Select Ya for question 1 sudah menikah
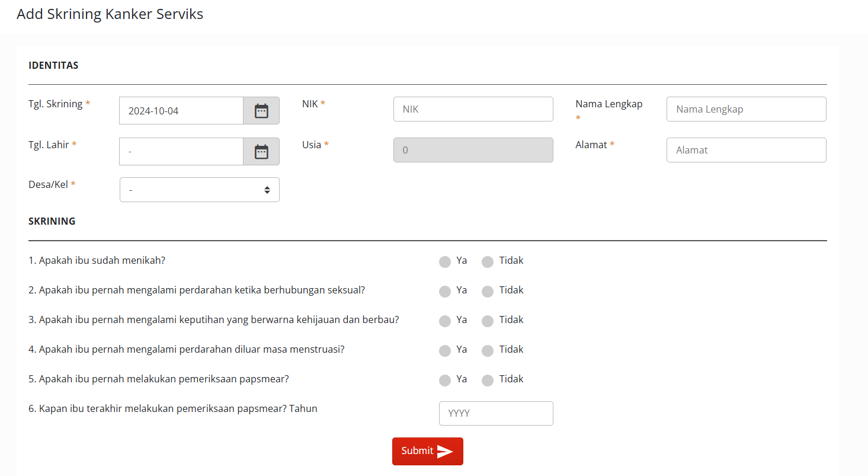This screenshot has width=868, height=476. (x=445, y=262)
